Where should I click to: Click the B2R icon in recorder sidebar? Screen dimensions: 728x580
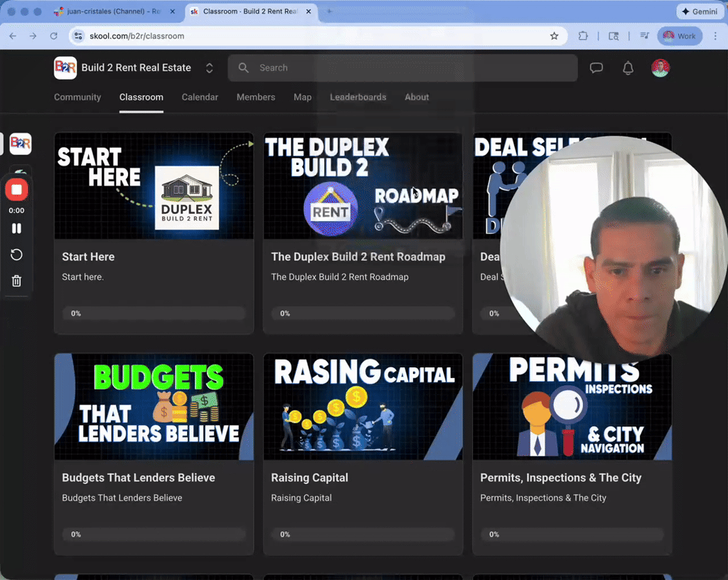click(21, 144)
